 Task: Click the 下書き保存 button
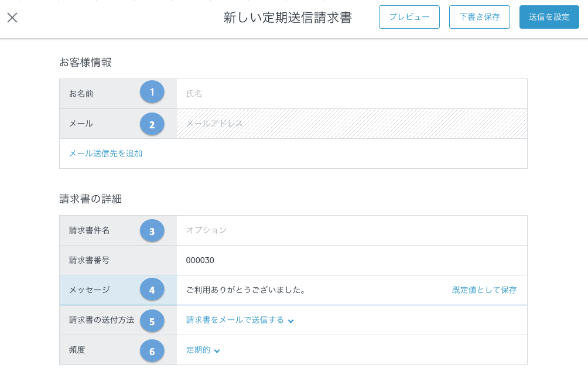(480, 17)
